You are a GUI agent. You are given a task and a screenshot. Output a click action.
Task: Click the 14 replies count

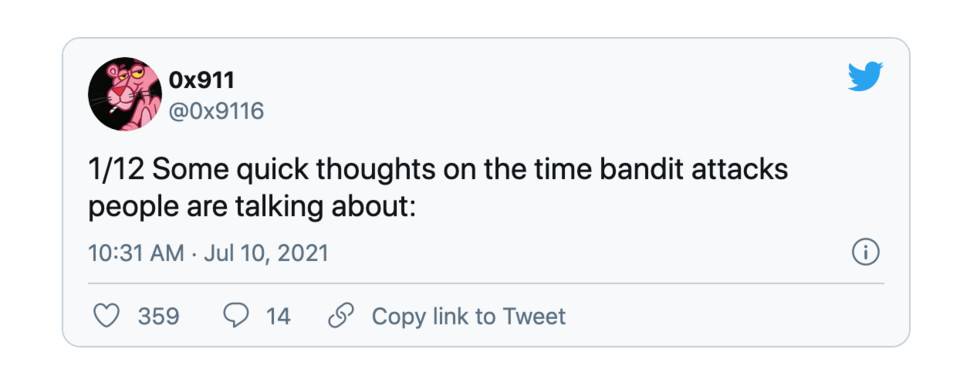click(x=278, y=316)
